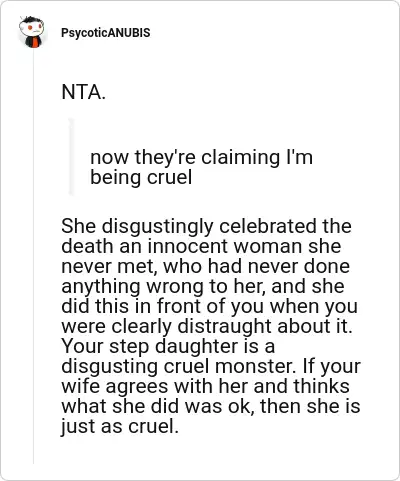
Task: Click the black hair on the Snoo avatar
Action: [32, 20]
